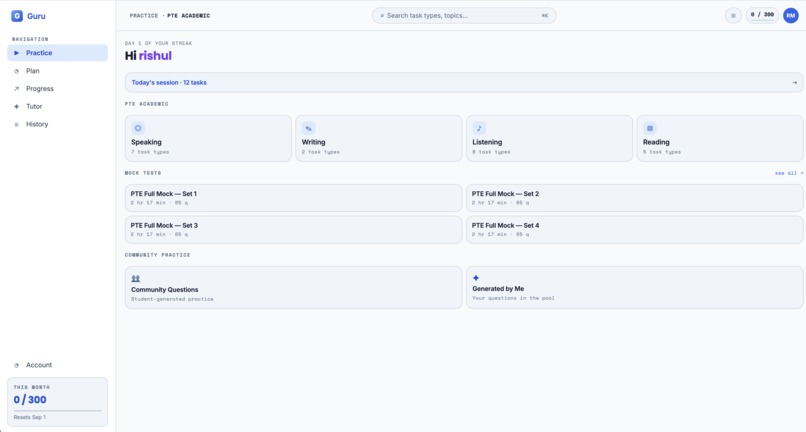Start PTE Full Mock — Set 2
806x432 pixels.
(x=635, y=198)
